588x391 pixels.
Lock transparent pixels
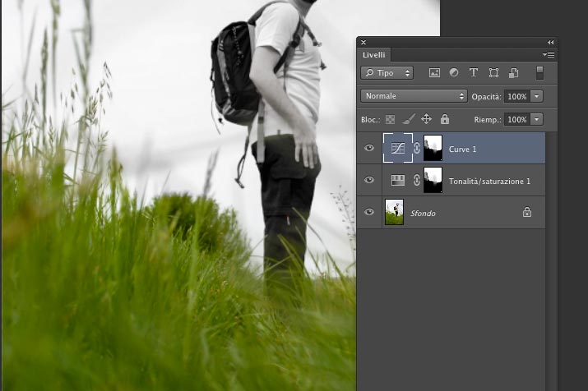tap(390, 119)
